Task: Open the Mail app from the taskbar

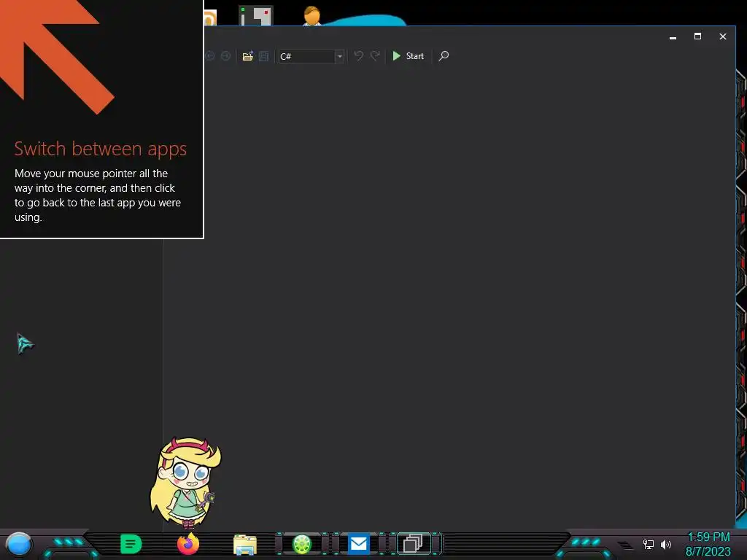Action: tap(359, 544)
